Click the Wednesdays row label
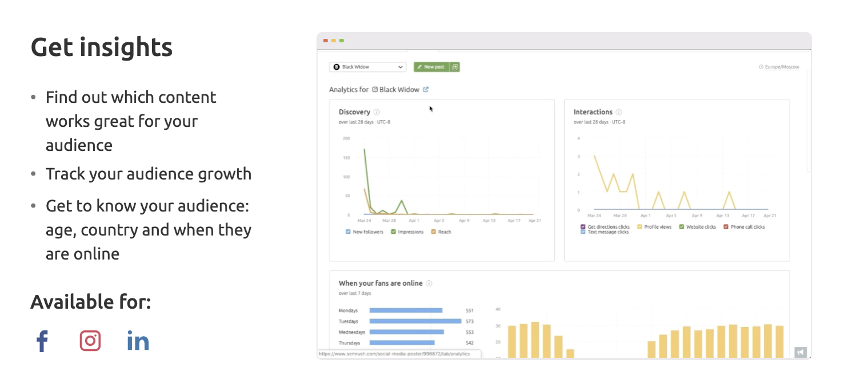This screenshot has height=383, width=868. pos(351,332)
